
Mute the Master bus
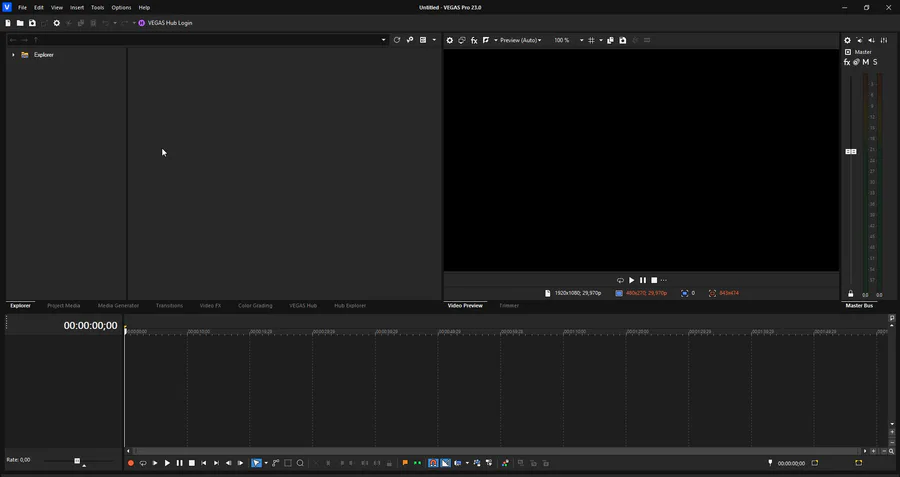pyautogui.click(x=866, y=62)
